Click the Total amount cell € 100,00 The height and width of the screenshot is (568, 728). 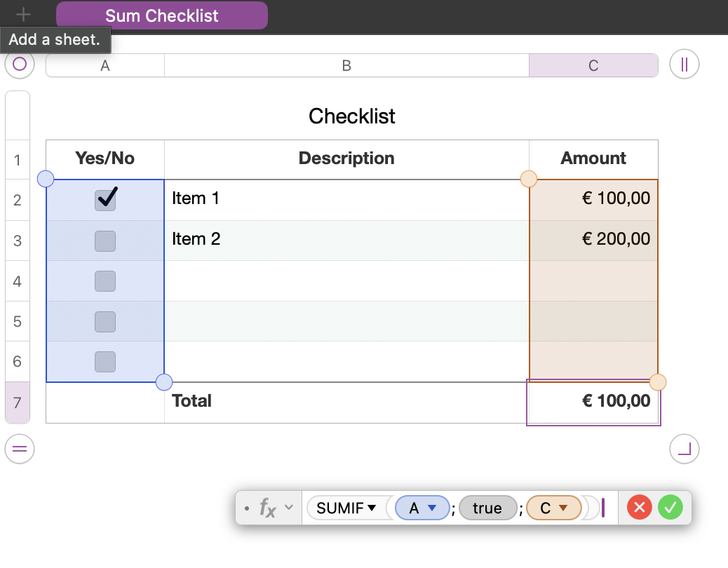pos(593,402)
